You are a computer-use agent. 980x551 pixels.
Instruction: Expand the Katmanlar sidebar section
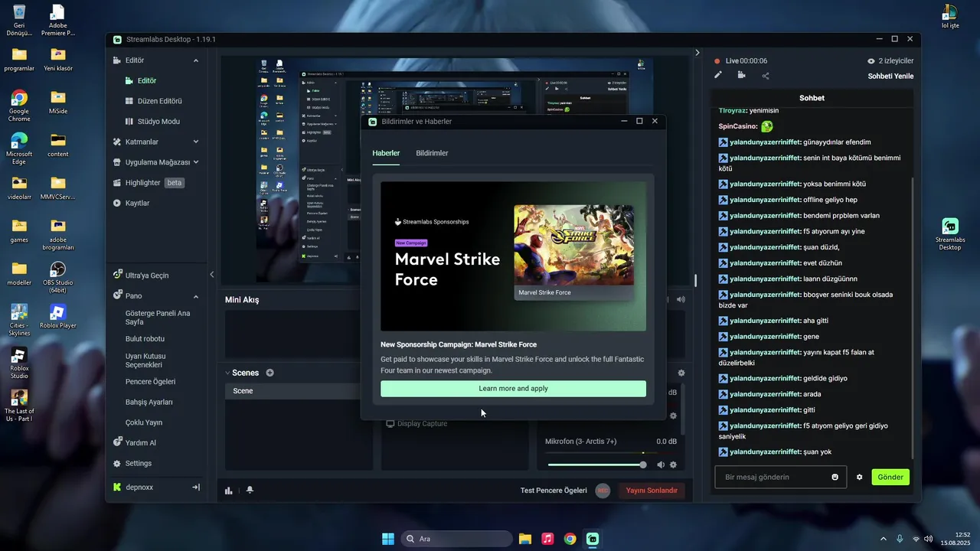(196, 142)
